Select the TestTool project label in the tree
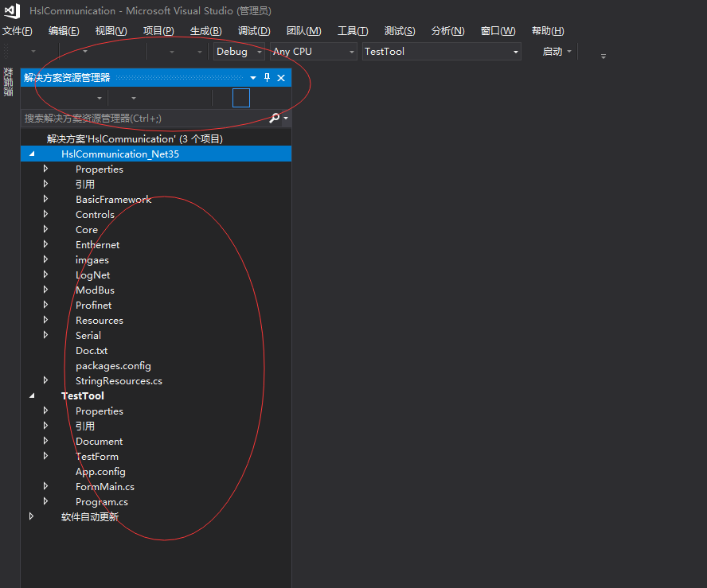The width and height of the screenshot is (707, 588). pyautogui.click(x=83, y=395)
